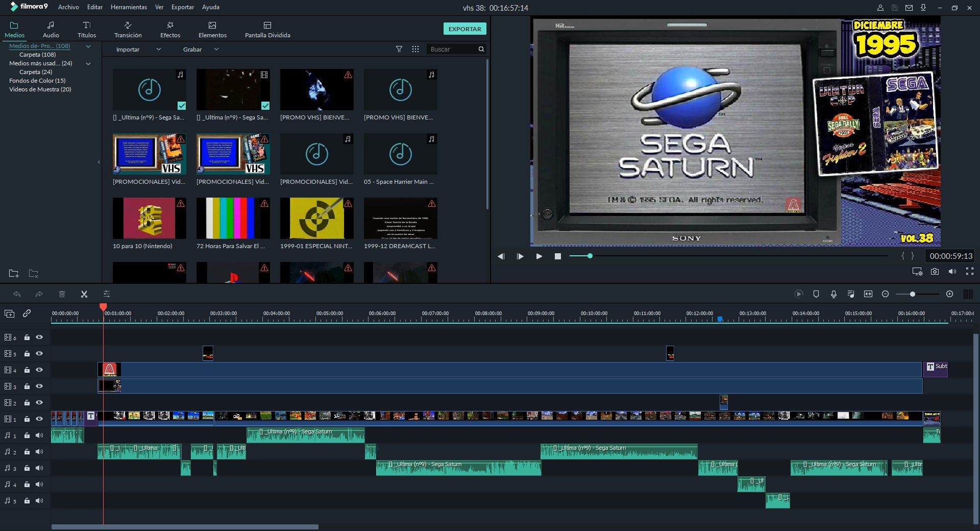Open the Herramientas menu
980x531 pixels.
pos(129,7)
